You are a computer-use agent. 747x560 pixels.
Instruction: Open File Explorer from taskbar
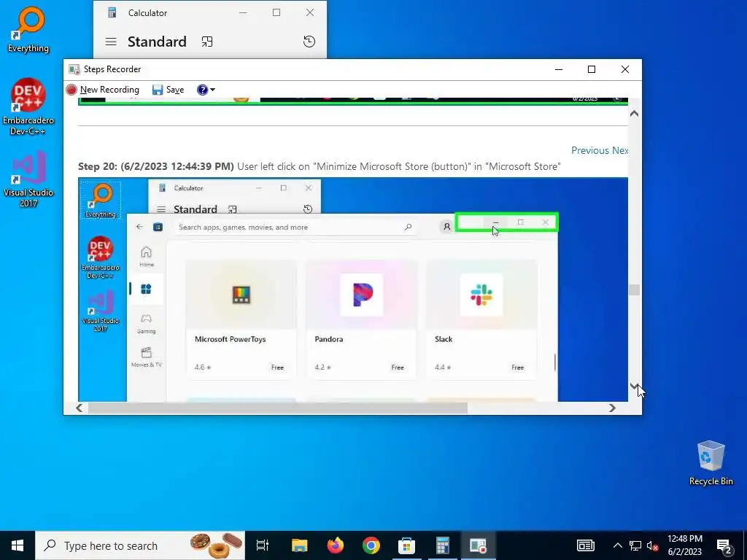click(x=300, y=545)
